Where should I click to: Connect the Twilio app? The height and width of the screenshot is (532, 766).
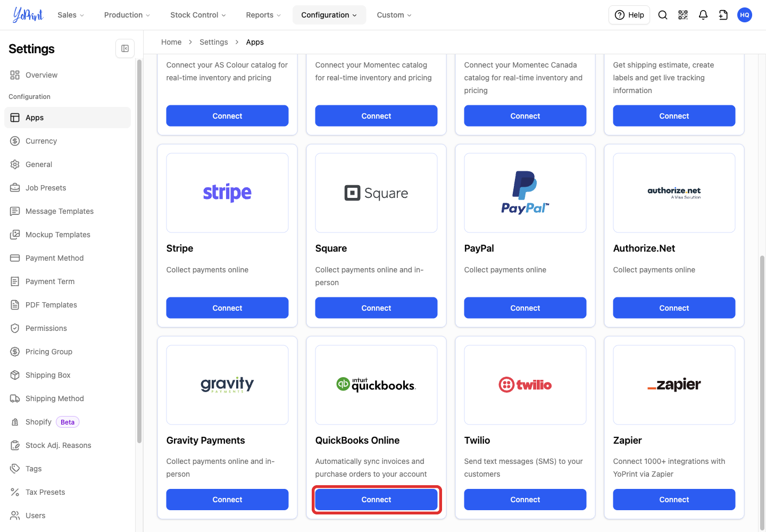pos(526,500)
